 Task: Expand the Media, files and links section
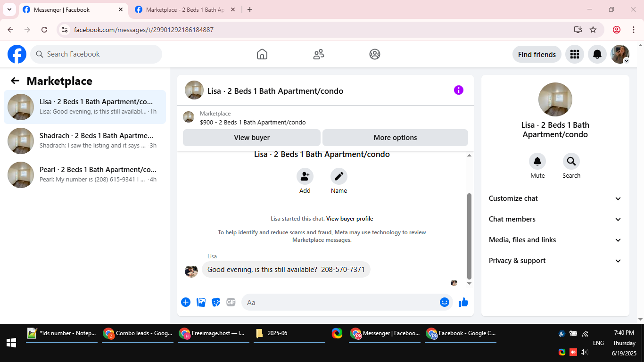(x=555, y=240)
